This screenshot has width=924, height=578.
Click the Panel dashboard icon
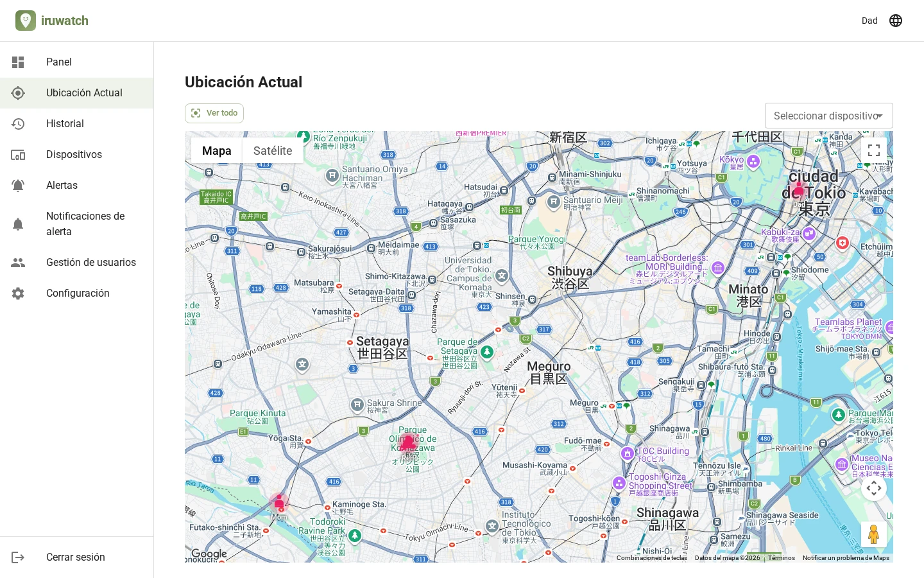coord(18,62)
